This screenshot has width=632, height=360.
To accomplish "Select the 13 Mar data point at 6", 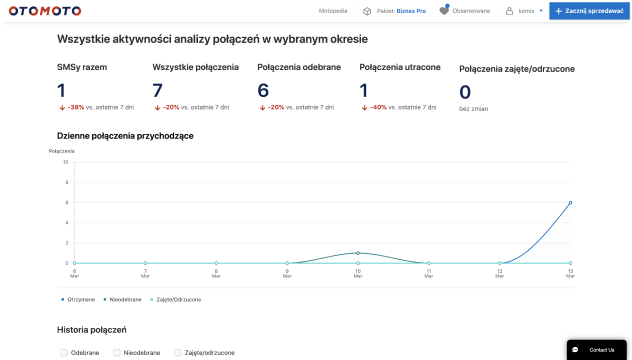I will point(570,202).
